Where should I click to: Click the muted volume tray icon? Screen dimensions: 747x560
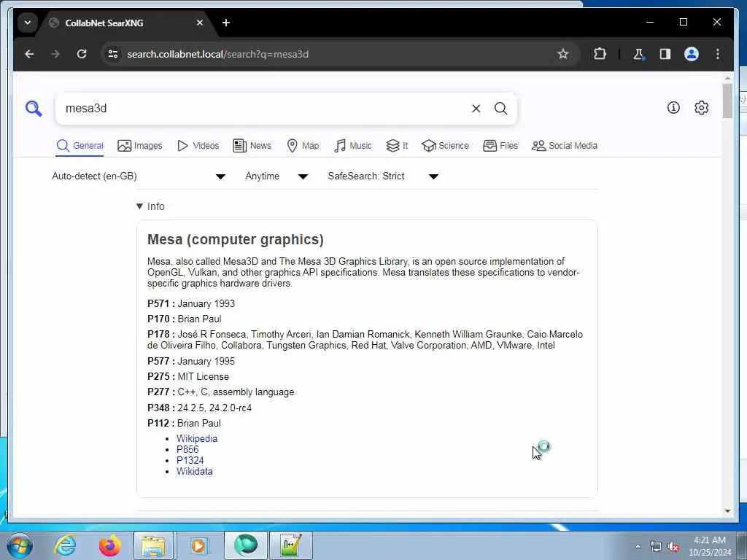(x=673, y=547)
